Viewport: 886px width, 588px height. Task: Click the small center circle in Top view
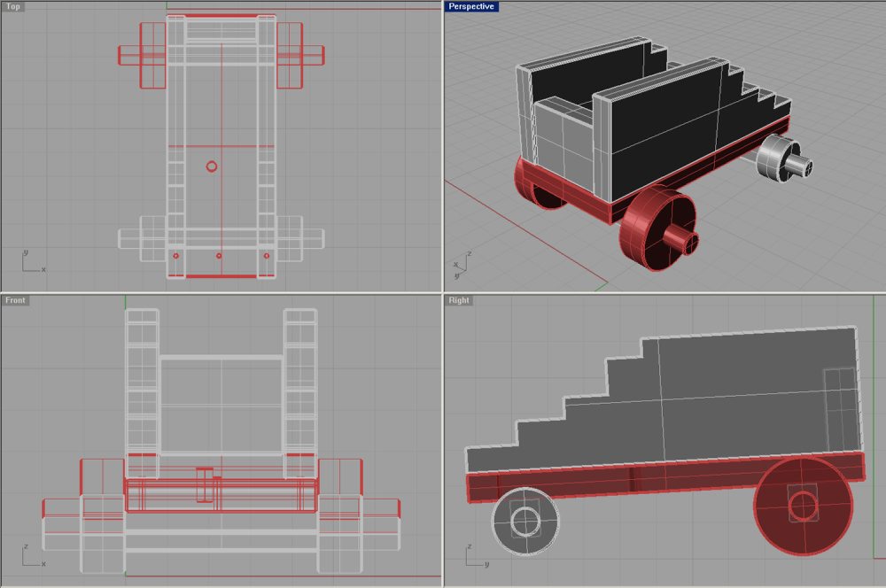212,166
